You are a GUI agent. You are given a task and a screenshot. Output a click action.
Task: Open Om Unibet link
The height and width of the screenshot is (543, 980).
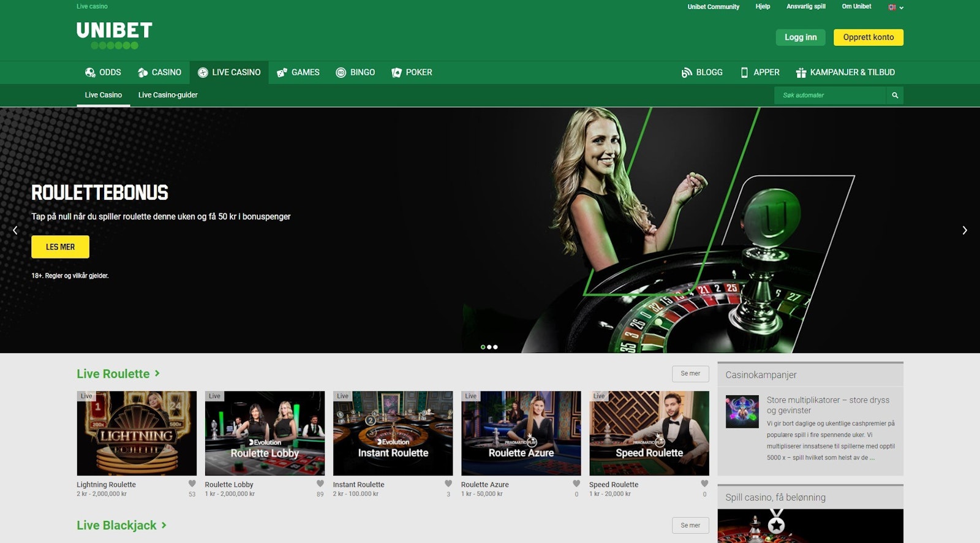click(856, 7)
